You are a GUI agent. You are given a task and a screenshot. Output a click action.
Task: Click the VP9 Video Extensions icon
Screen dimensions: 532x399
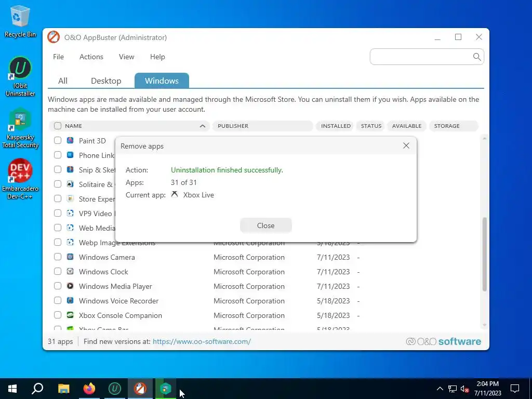click(70, 214)
